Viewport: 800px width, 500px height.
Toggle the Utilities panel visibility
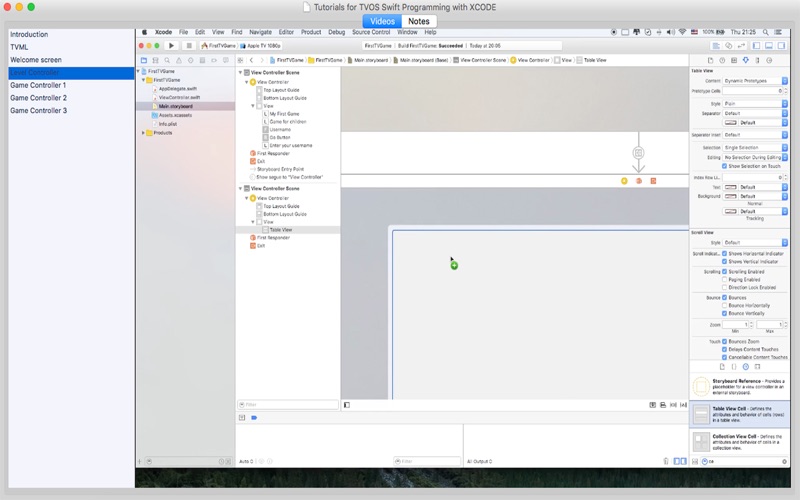[x=781, y=46]
